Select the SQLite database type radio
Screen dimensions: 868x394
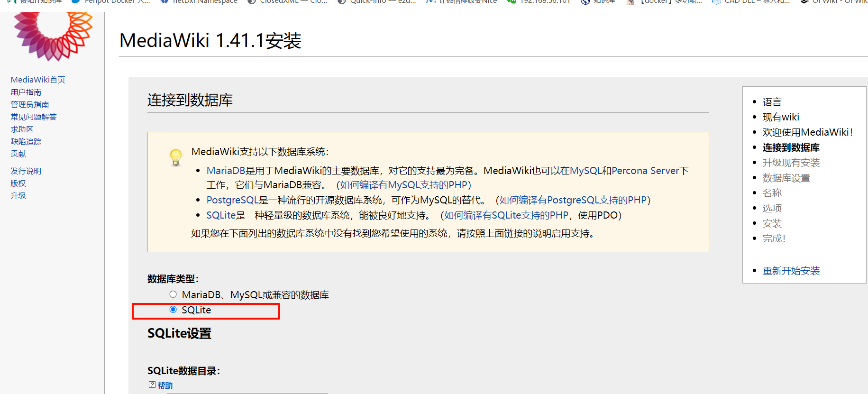click(173, 310)
